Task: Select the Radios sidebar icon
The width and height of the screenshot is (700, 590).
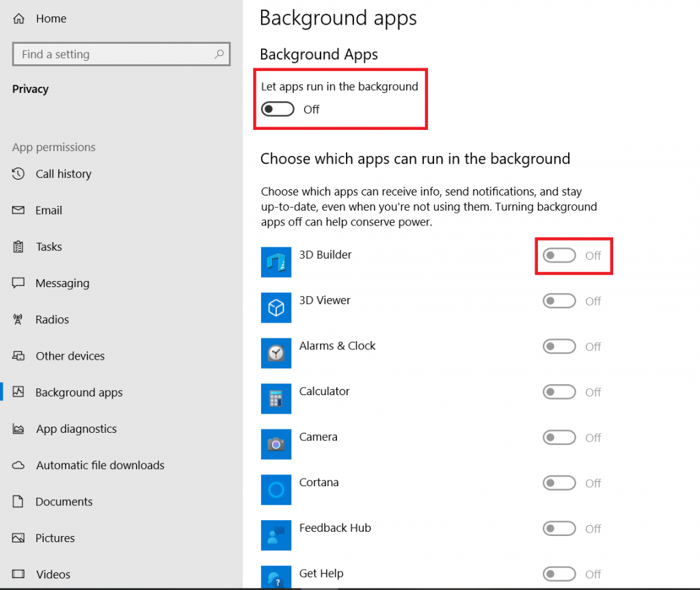Action: [x=18, y=319]
